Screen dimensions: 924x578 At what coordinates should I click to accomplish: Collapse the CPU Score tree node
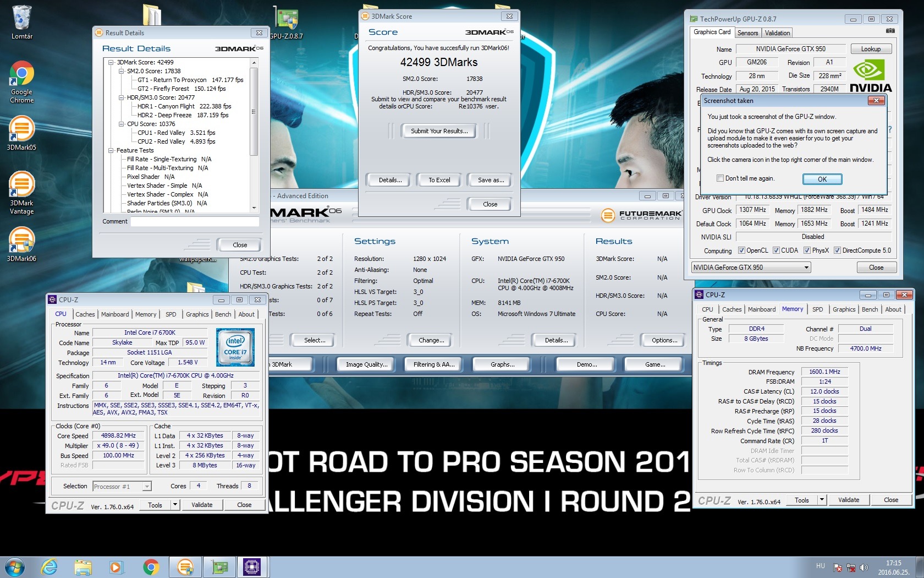click(122, 124)
